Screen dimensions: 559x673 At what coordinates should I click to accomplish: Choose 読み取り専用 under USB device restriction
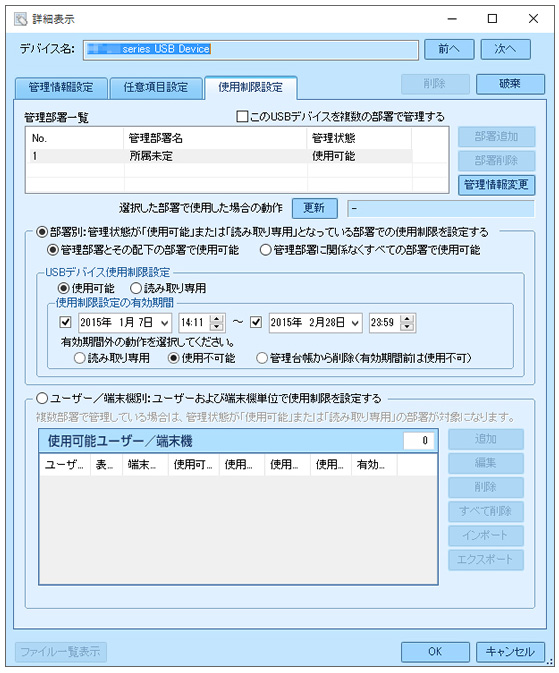[x=136, y=288]
